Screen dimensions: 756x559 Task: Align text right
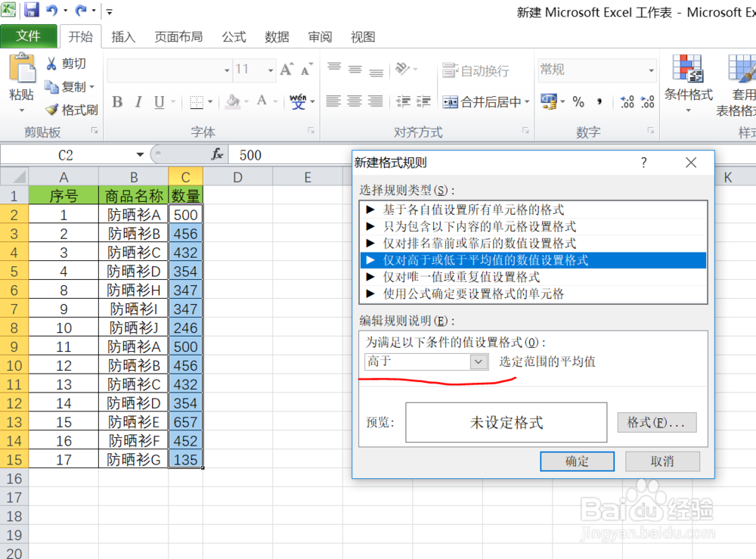376,101
